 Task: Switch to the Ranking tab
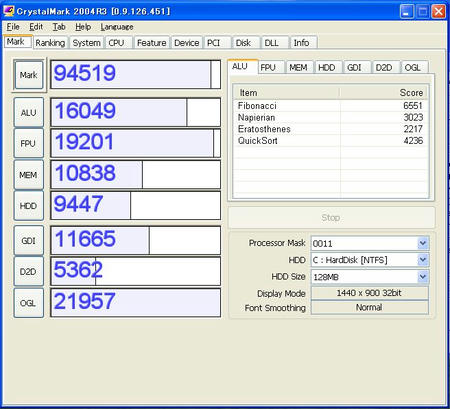click(x=50, y=43)
